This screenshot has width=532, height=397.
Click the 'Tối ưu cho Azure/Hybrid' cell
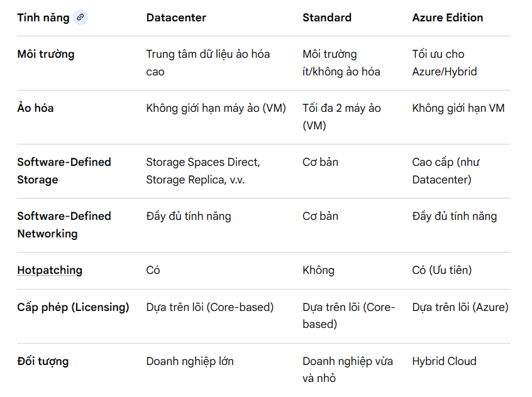(x=445, y=63)
